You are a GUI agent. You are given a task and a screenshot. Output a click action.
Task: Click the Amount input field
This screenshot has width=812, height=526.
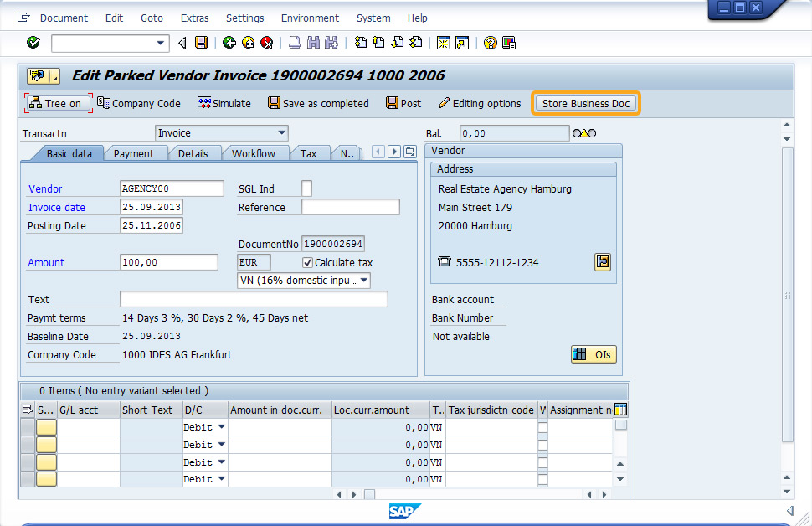click(x=169, y=262)
